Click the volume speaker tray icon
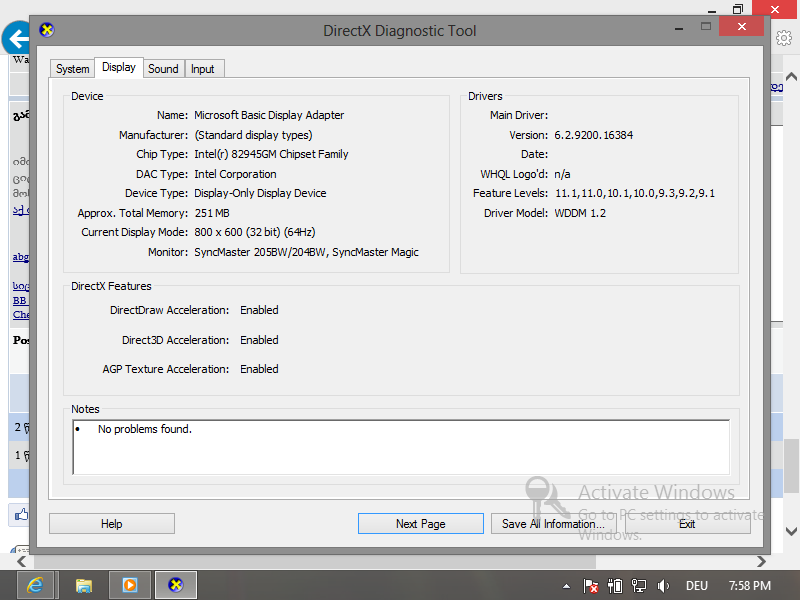This screenshot has width=800, height=600. coord(662,586)
